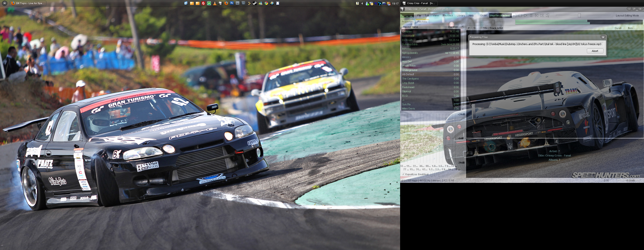Click the spectrum visualizer beside the File menu
This screenshot has width=644, height=250.
407,16
